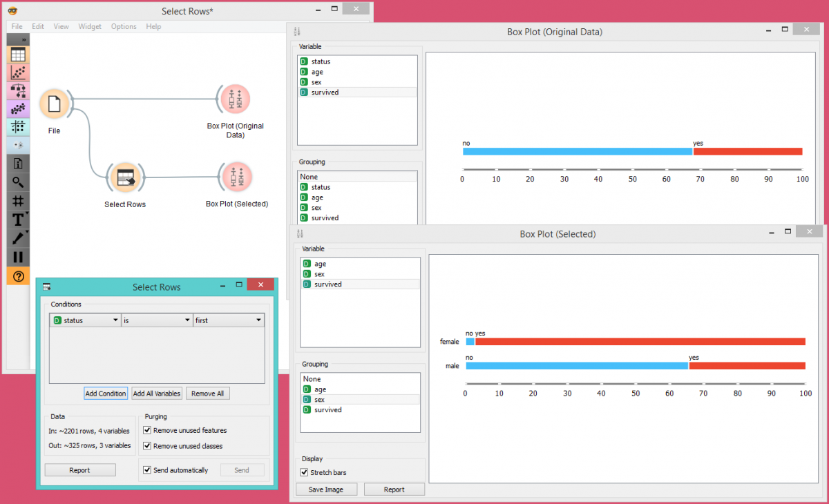Toggle Remove unused features checkbox

pos(147,430)
